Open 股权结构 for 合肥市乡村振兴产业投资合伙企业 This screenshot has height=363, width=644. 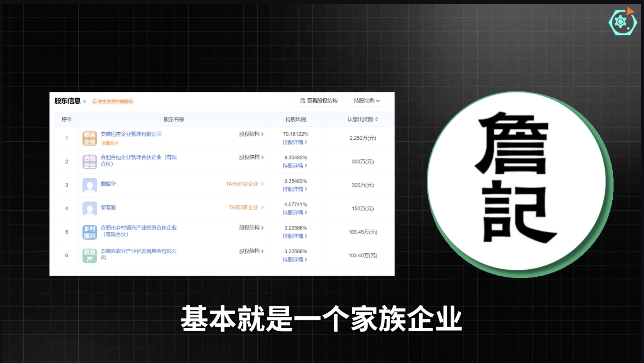coord(251,228)
